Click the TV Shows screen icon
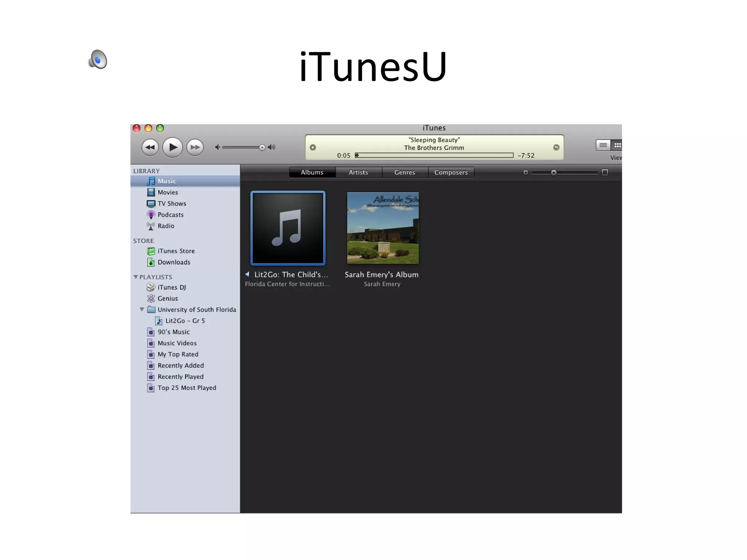 pyautogui.click(x=151, y=203)
